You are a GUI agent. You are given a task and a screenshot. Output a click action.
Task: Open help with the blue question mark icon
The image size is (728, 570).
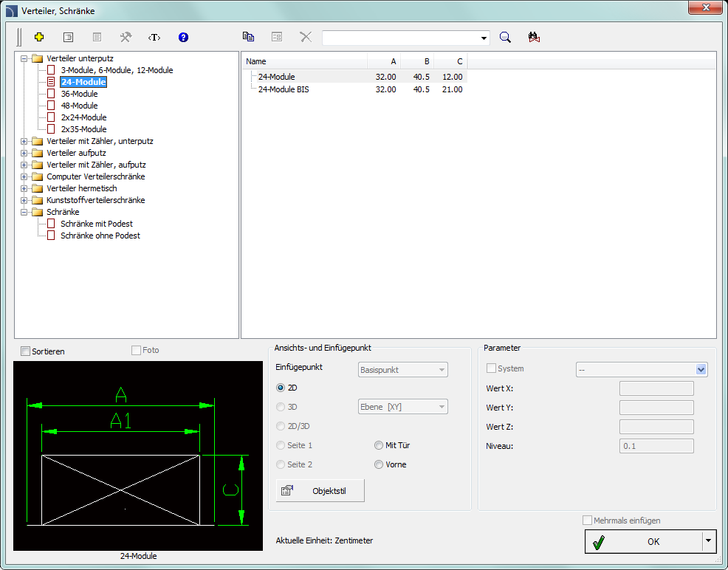click(183, 37)
